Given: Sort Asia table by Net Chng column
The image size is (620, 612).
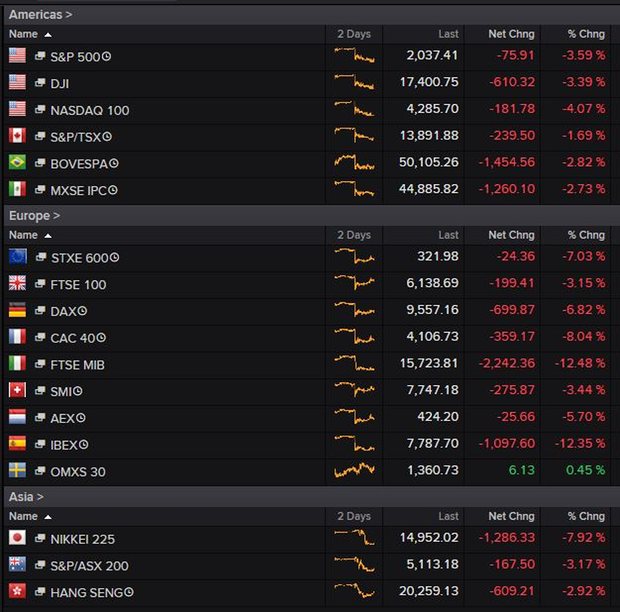Looking at the screenshot, I should click(x=513, y=517).
